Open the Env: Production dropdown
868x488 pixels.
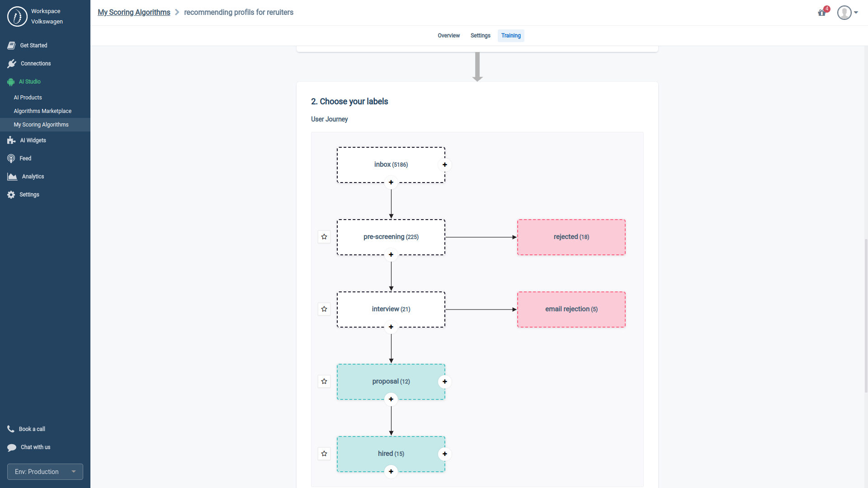click(45, 471)
